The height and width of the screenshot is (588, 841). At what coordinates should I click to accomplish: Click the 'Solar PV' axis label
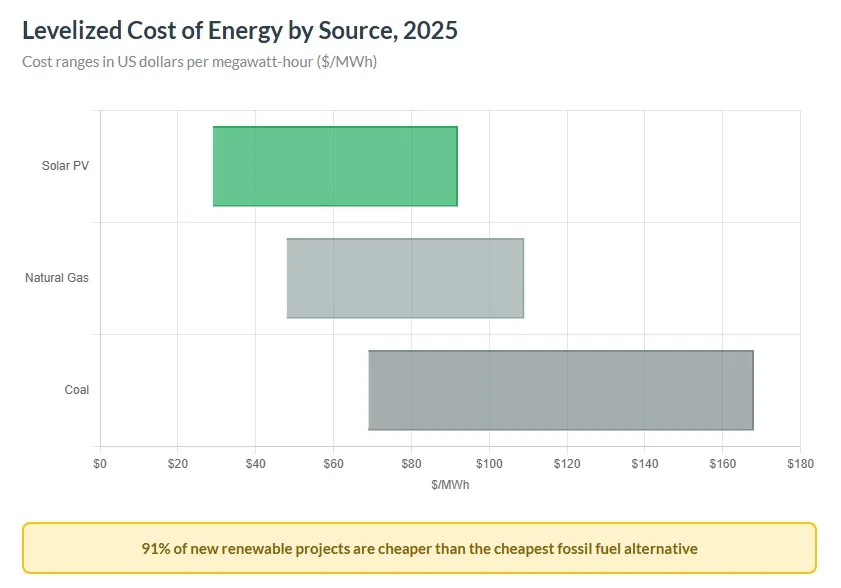click(65, 166)
